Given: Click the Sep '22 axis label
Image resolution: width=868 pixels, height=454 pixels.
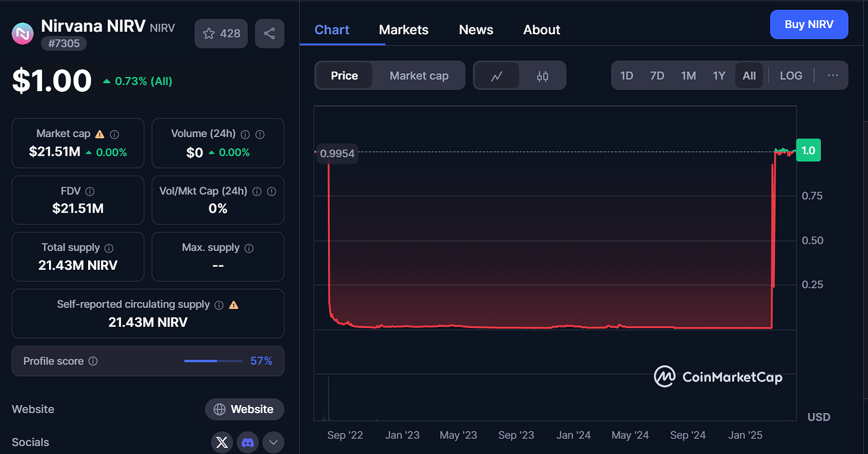Looking at the screenshot, I should (345, 435).
